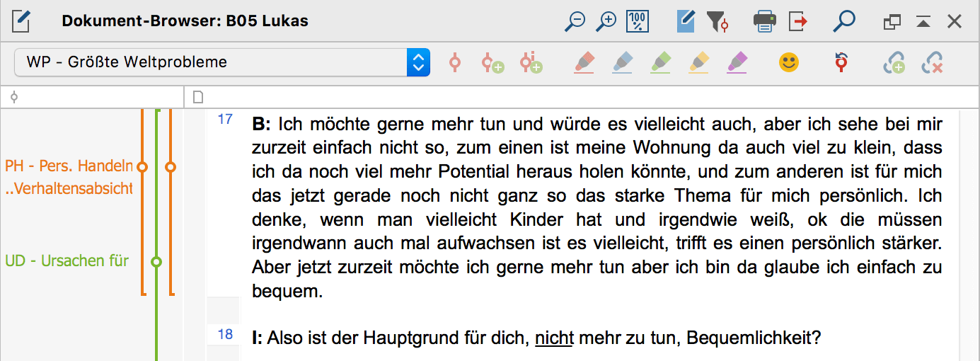Code the selection with a new code

tap(493, 63)
